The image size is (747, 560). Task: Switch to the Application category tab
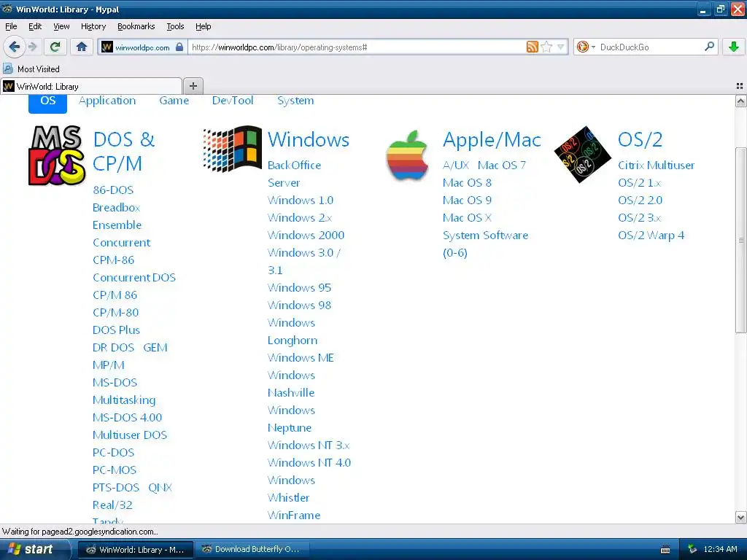(x=107, y=101)
